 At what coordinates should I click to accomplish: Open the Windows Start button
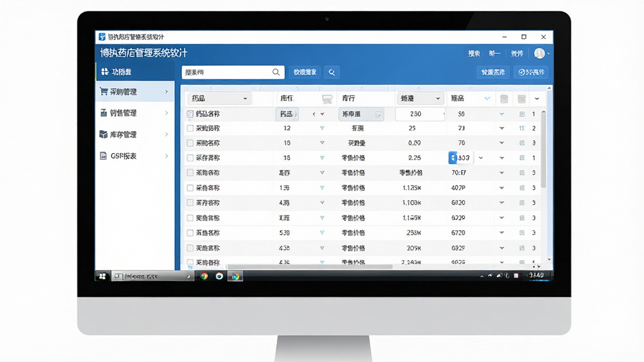pos(103,277)
